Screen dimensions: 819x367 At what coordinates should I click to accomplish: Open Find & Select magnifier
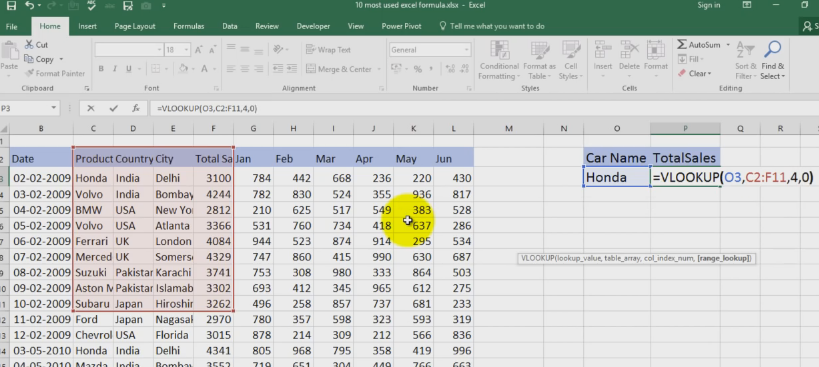point(773,61)
